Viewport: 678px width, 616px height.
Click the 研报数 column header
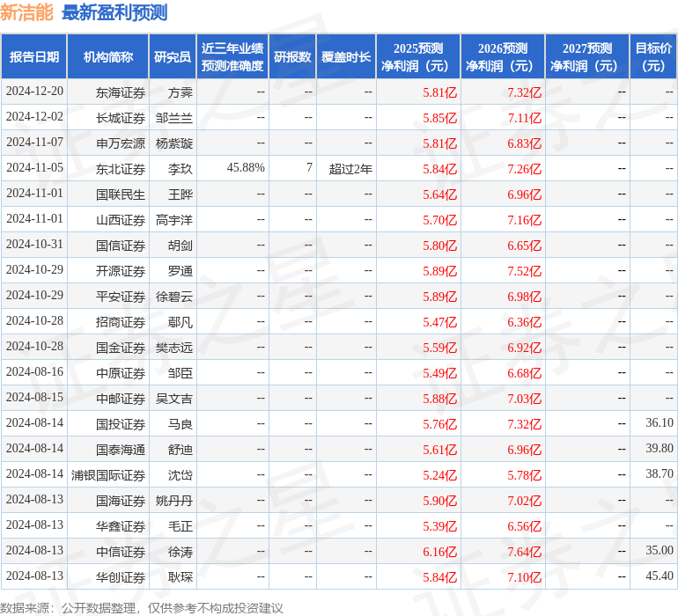tap(292, 56)
